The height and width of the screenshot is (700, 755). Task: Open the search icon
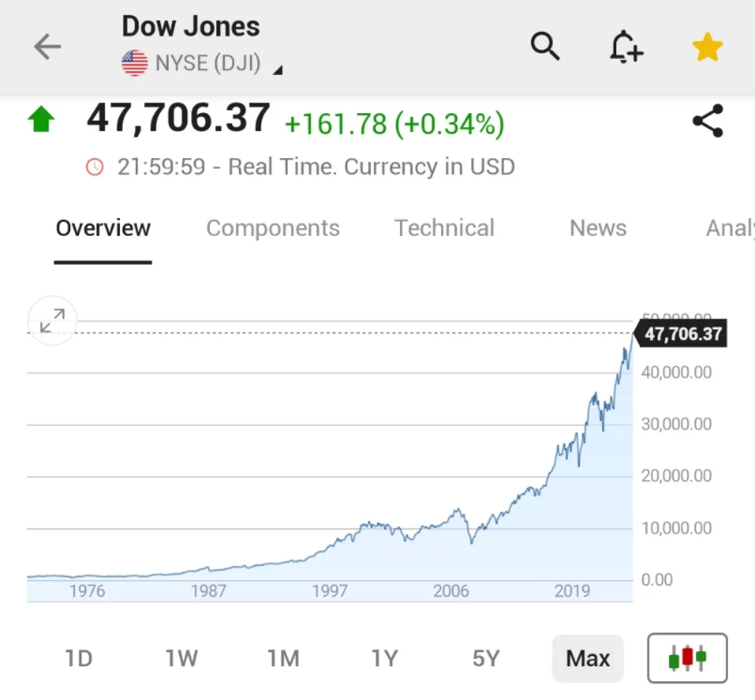[544, 47]
